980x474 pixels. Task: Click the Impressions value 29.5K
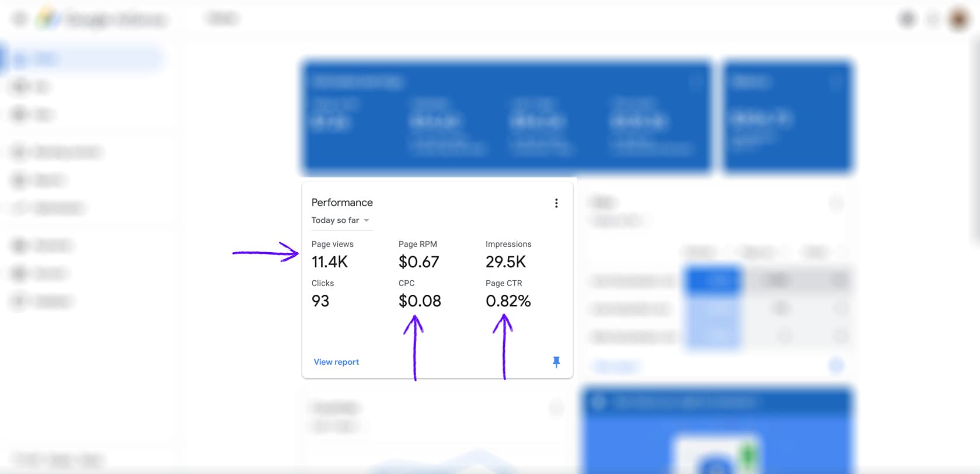pos(505,262)
